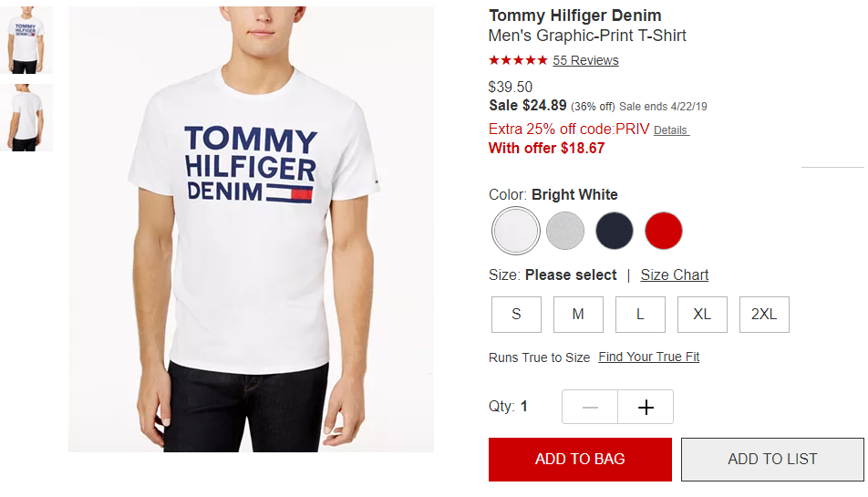Pick size XL
This screenshot has width=868, height=497.
click(702, 315)
